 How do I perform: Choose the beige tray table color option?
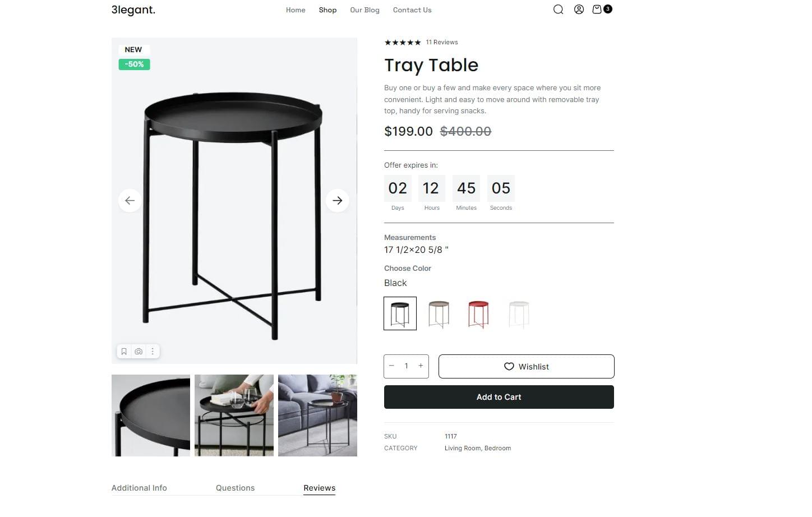pyautogui.click(x=439, y=313)
